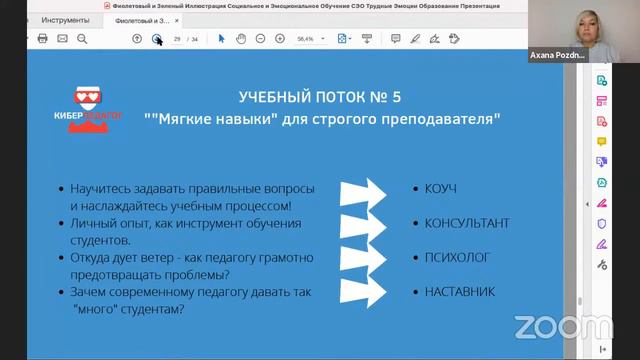
Task: Open Organize Pages tool in right pane
Action: click(602, 101)
